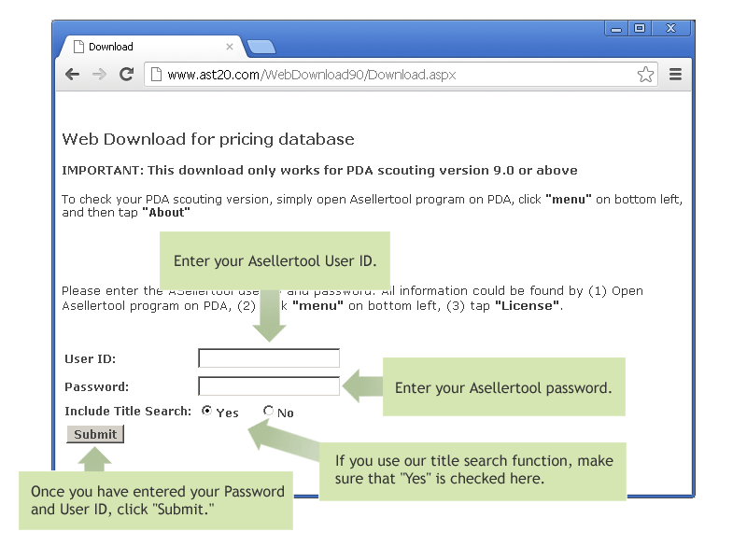Click the "User ID:" label
This screenshot has height=560, width=747.
[90, 359]
